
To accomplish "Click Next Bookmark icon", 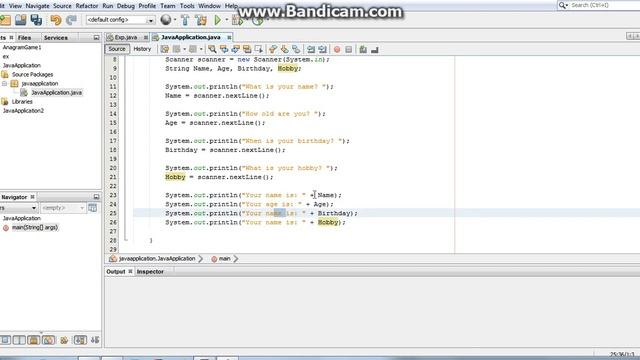I will [x=284, y=49].
